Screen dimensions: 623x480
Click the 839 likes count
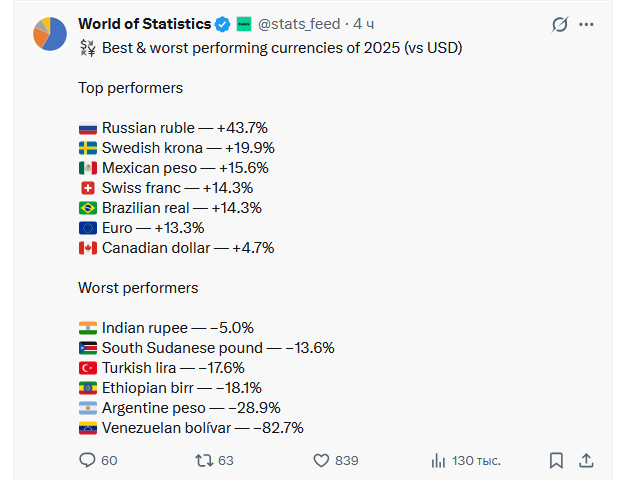tap(347, 460)
